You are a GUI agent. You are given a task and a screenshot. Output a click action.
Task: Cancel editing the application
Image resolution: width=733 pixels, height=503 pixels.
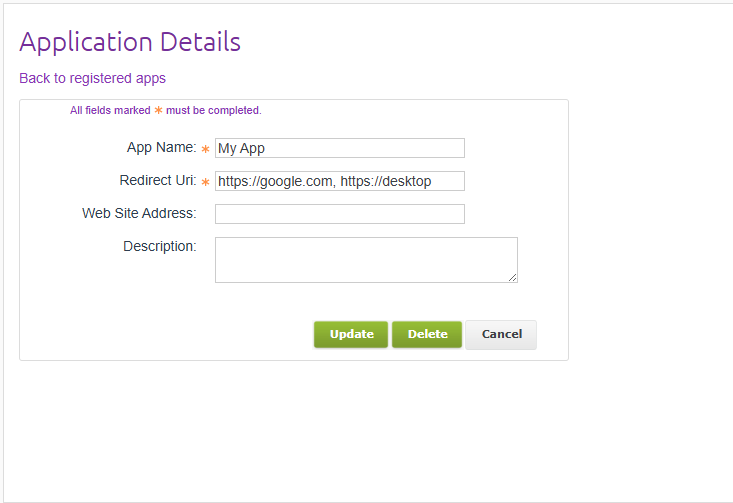[501, 334]
